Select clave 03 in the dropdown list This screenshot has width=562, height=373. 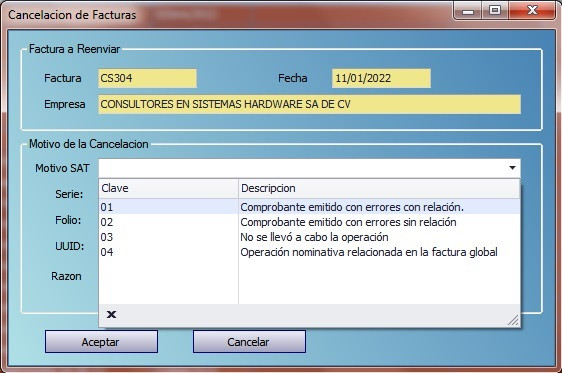pyautogui.click(x=107, y=237)
